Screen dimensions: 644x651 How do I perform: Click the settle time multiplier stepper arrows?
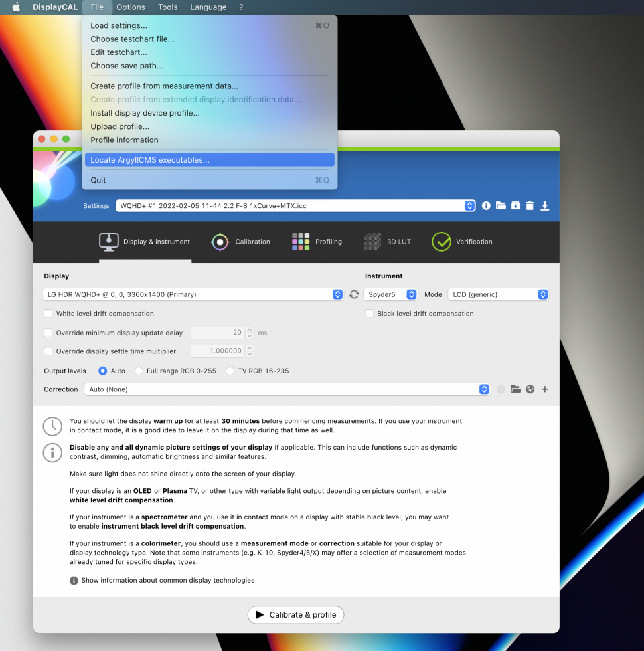click(250, 351)
